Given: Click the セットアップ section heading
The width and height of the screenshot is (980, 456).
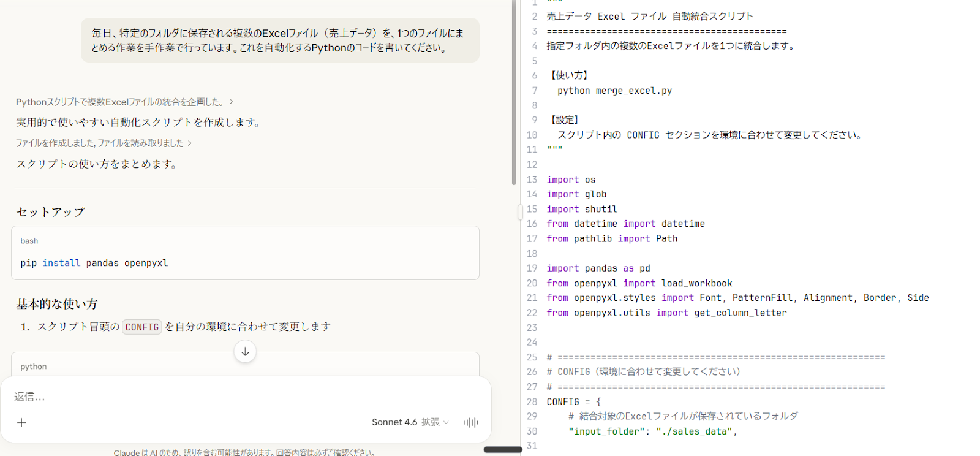Looking at the screenshot, I should coord(51,212).
